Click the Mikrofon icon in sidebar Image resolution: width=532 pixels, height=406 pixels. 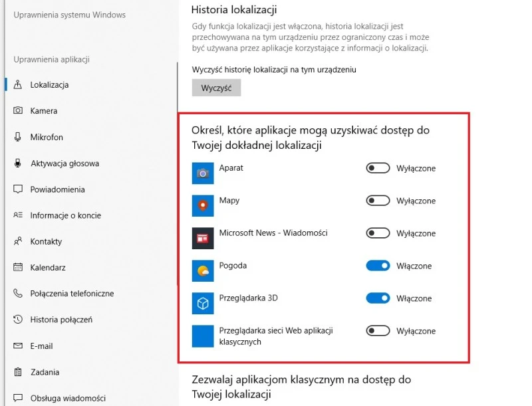pos(18,137)
